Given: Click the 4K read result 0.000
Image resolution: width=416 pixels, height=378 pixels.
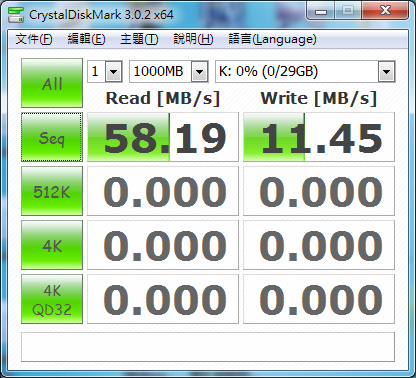Looking at the screenshot, I should 163,245.
